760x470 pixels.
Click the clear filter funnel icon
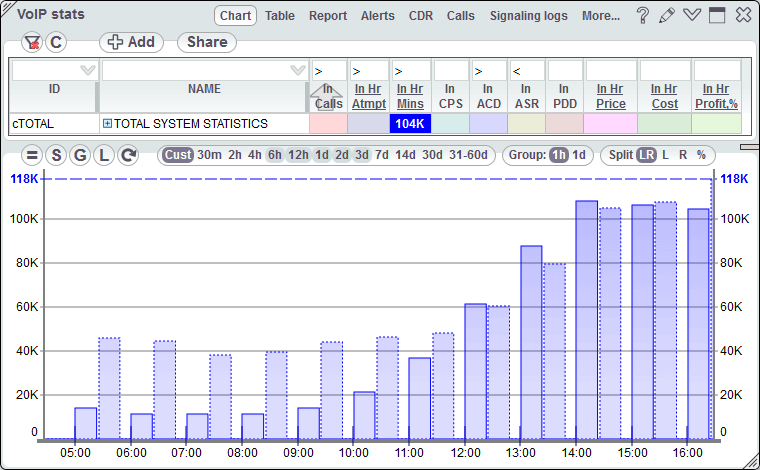(32, 42)
